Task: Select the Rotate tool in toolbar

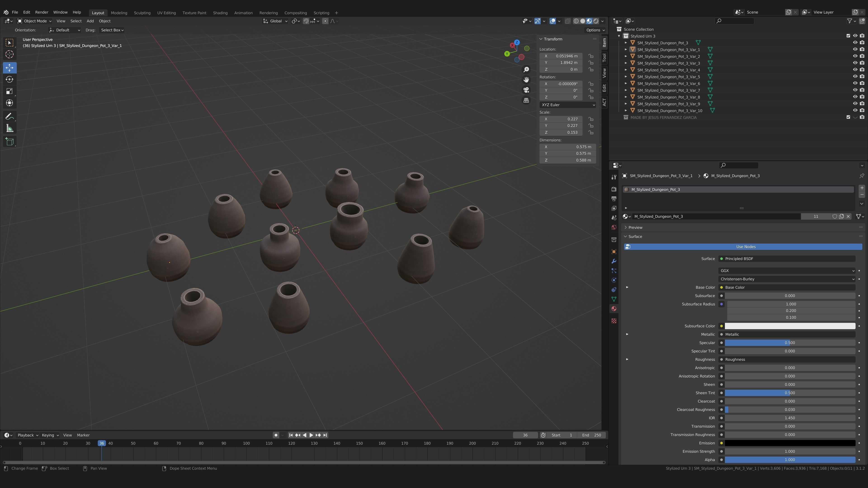Action: tap(9, 80)
